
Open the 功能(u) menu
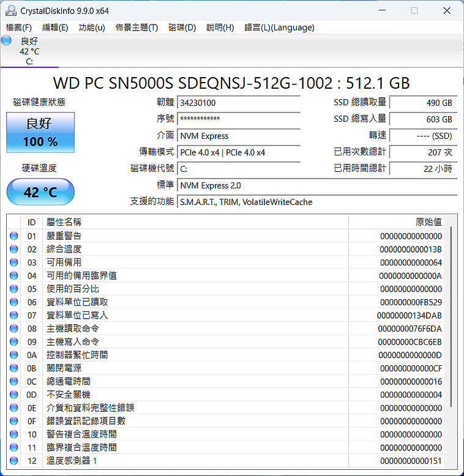92,28
